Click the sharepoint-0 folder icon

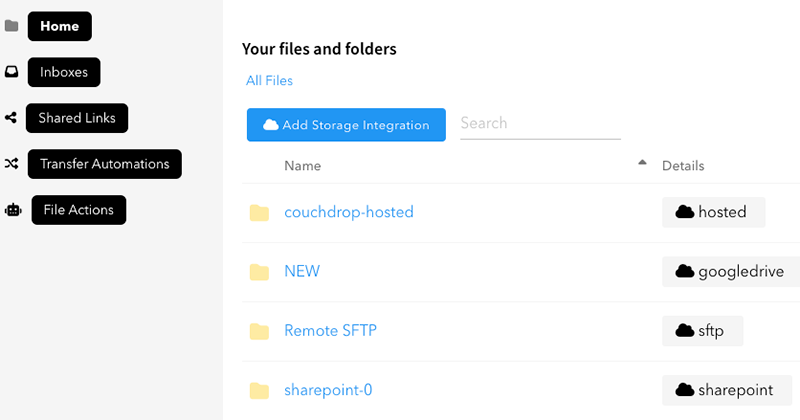[259, 390]
